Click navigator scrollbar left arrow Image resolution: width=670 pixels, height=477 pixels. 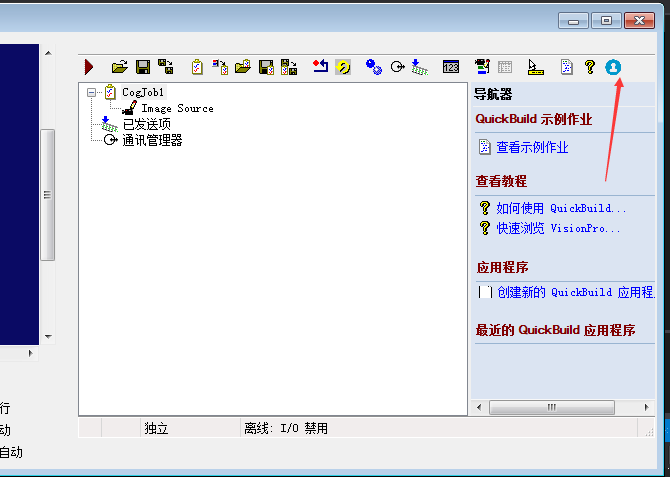pos(479,407)
